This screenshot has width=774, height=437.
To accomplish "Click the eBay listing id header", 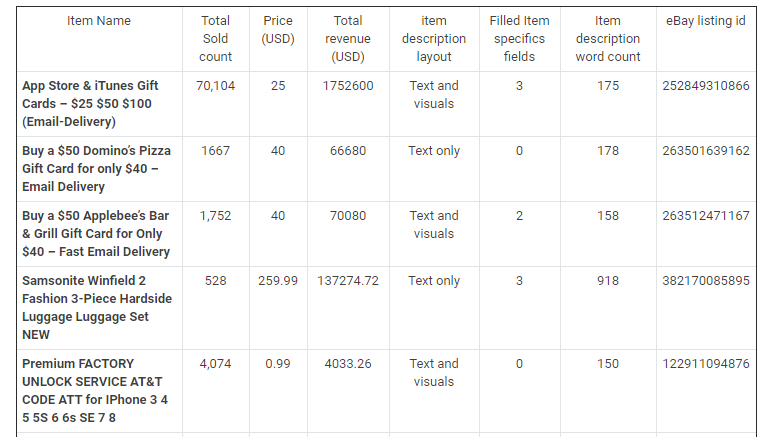I will pyautogui.click(x=706, y=21).
